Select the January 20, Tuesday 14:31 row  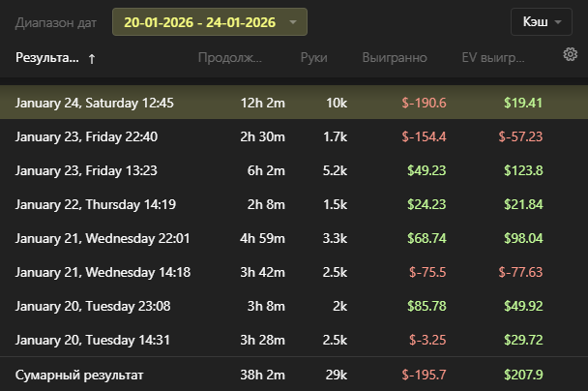click(x=92, y=340)
